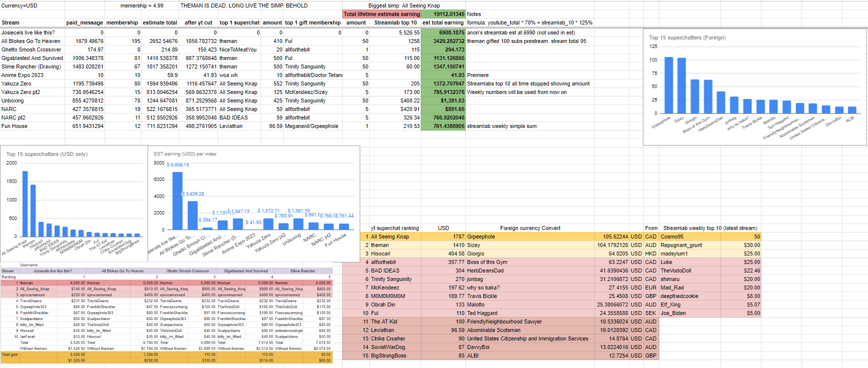The width and height of the screenshot is (868, 368).
Task: Click the 'Top 15 superchatters (USD only)' chart title
Action: (47, 154)
